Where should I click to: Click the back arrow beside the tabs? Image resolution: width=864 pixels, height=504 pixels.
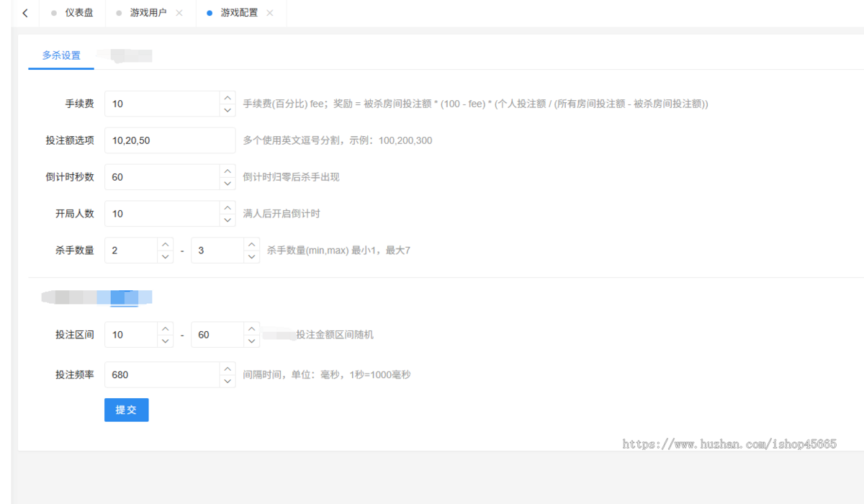25,13
